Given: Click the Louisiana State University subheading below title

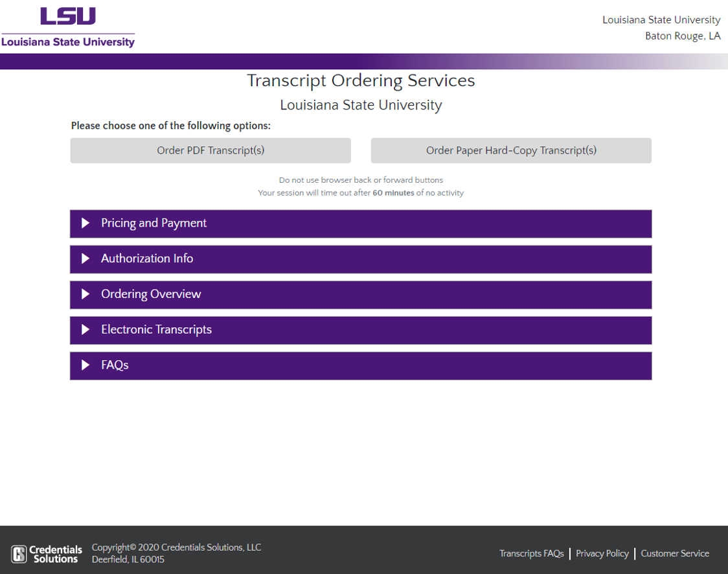Looking at the screenshot, I should tap(361, 105).
